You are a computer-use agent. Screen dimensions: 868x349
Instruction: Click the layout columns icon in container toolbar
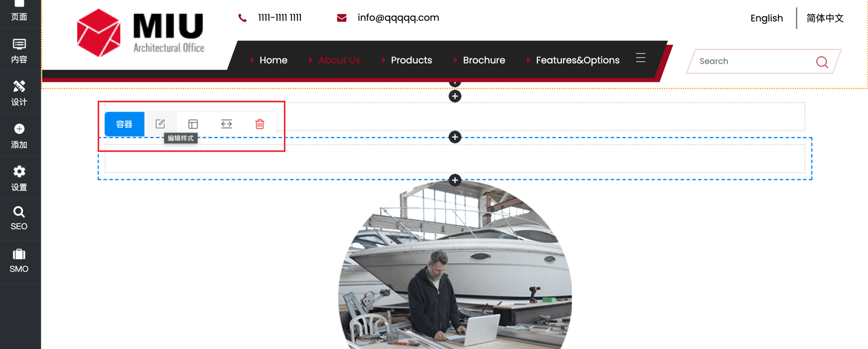click(193, 124)
